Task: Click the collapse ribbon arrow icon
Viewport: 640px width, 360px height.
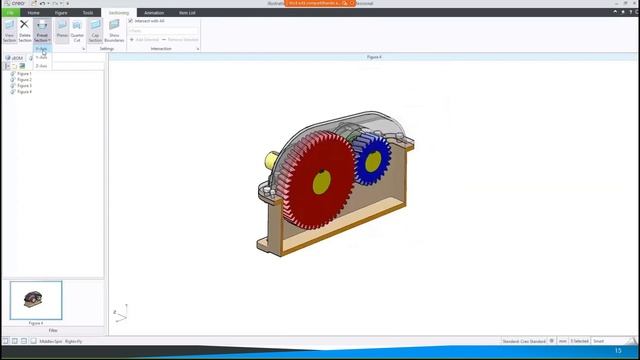Action: [x=615, y=12]
